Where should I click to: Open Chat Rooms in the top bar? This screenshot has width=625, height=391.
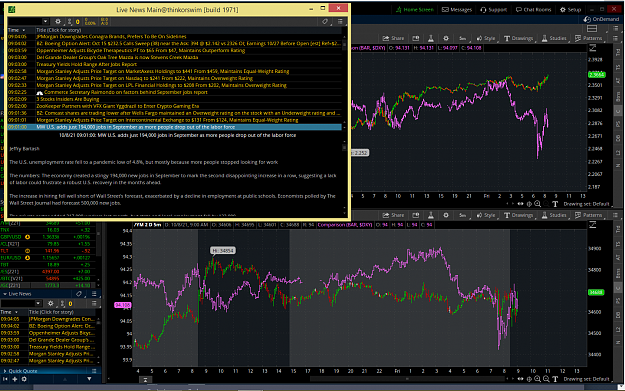tap(533, 10)
